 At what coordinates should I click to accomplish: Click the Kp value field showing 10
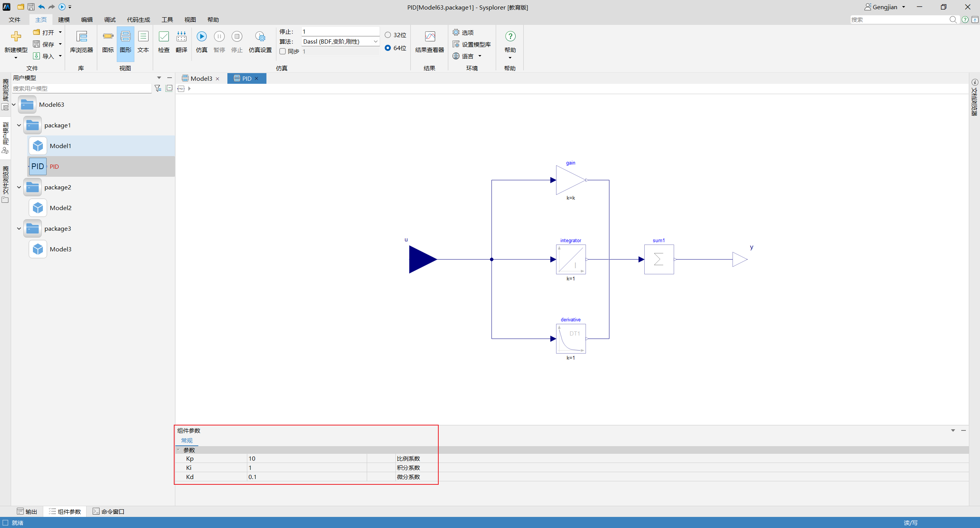pyautogui.click(x=307, y=458)
